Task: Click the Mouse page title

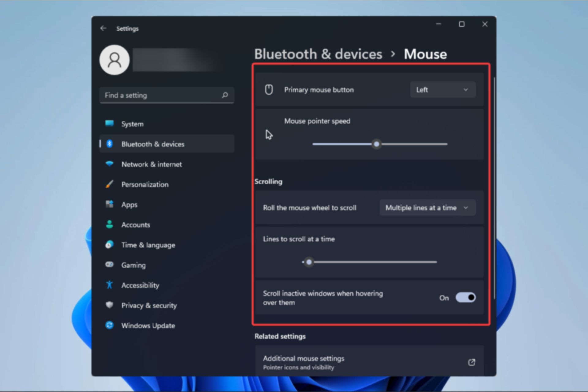Action: click(425, 54)
